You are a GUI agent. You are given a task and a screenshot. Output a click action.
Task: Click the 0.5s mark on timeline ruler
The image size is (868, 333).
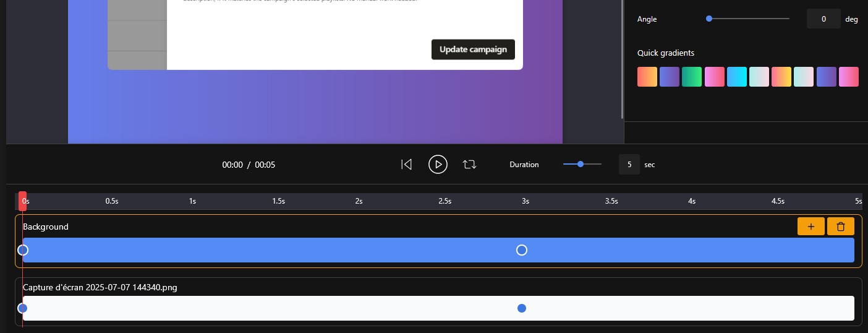pyautogui.click(x=112, y=201)
